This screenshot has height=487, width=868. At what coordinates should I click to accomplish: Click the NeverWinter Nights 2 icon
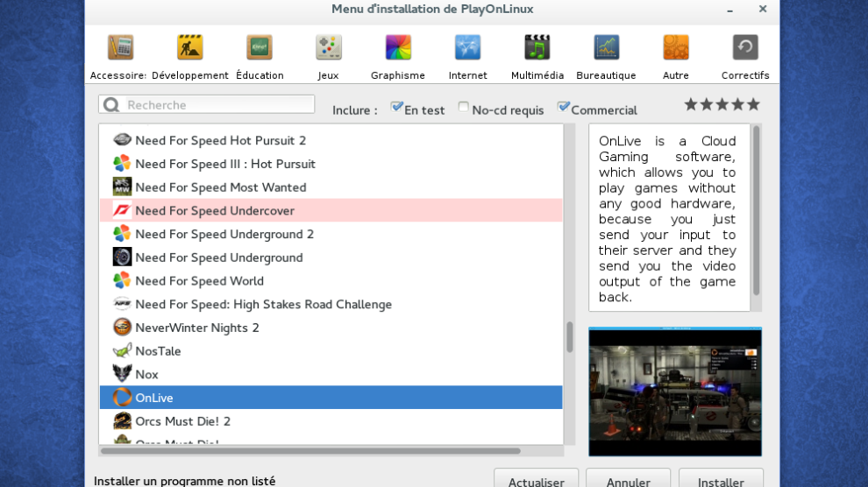pyautogui.click(x=122, y=328)
